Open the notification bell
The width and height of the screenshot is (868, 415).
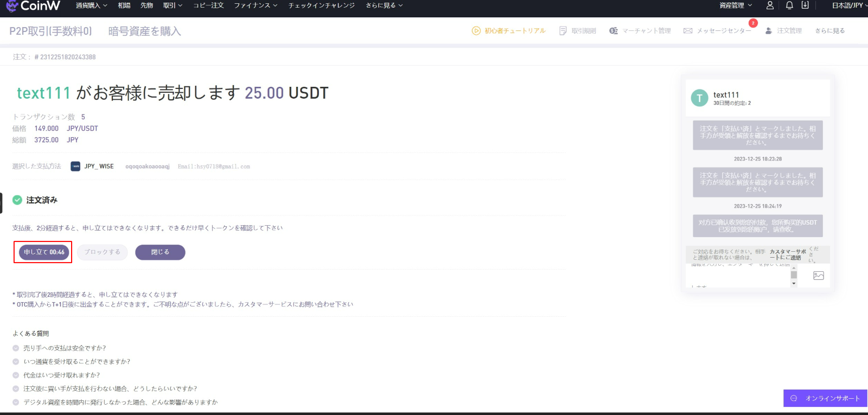789,5
